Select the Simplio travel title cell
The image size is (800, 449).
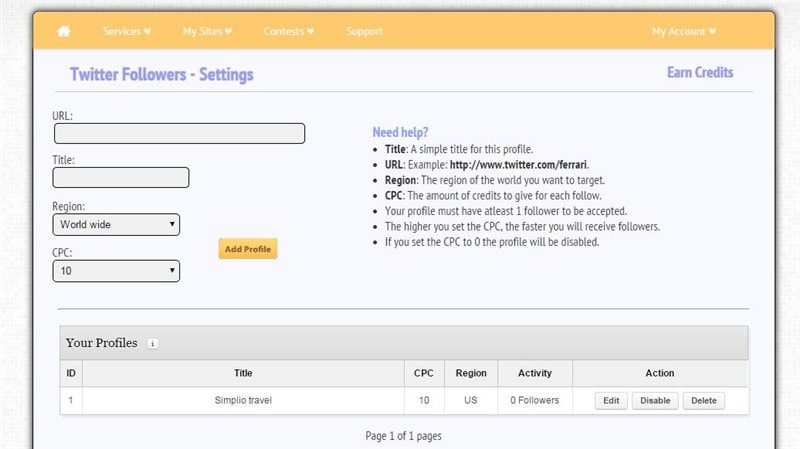coord(243,401)
